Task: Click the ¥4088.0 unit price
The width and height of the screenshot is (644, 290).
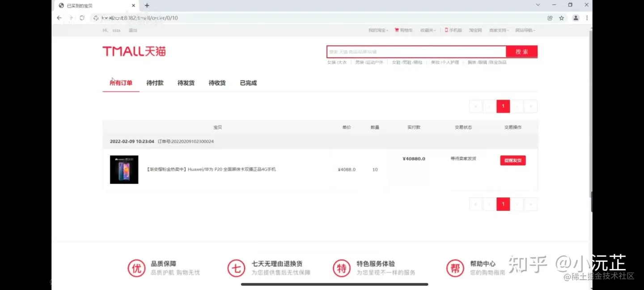Action: 347,170
